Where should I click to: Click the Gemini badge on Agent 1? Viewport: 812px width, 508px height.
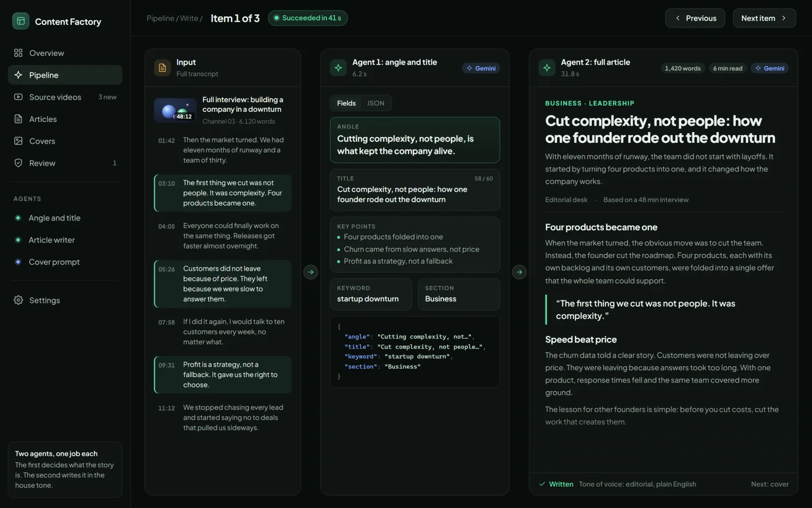point(481,68)
